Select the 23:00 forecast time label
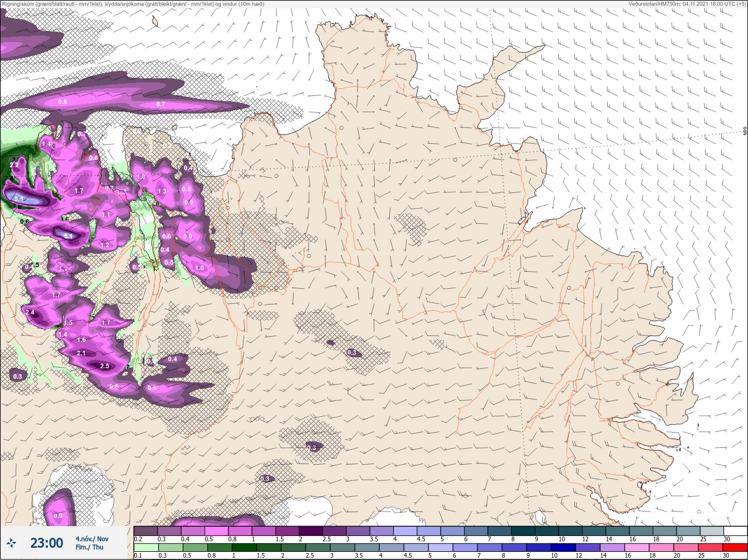 [47, 543]
